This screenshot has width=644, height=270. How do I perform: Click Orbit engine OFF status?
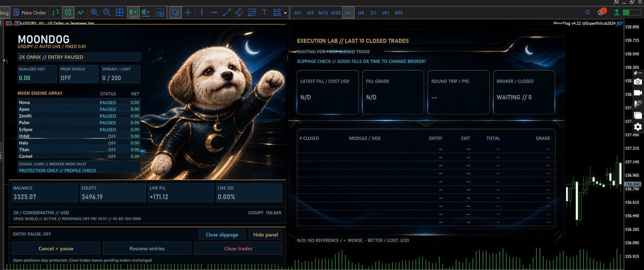point(112,136)
